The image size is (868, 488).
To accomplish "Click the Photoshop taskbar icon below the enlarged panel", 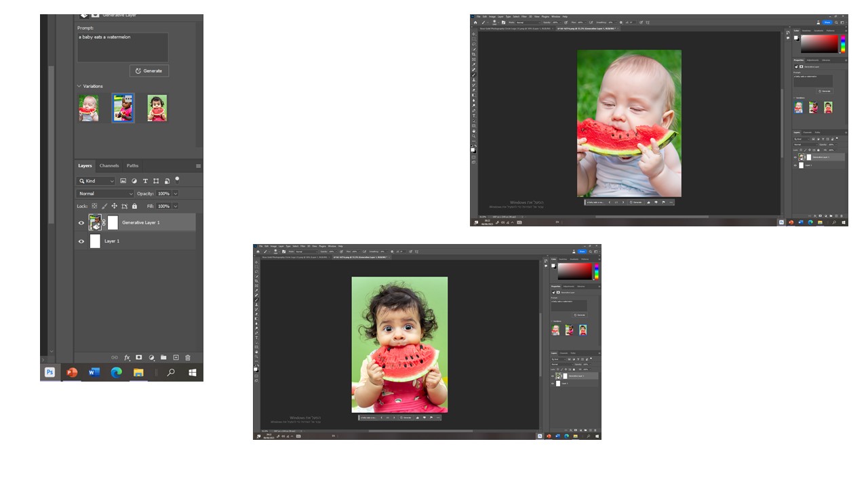I will [50, 372].
